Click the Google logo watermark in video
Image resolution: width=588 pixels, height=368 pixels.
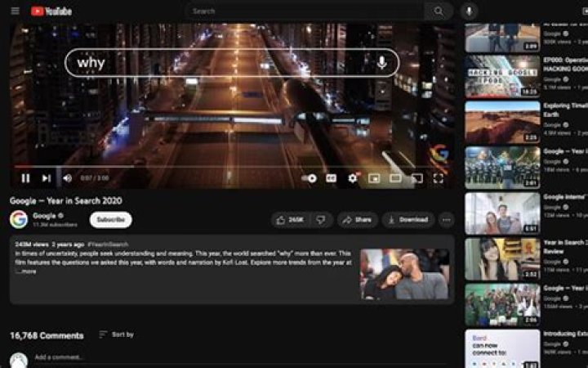tap(439, 154)
